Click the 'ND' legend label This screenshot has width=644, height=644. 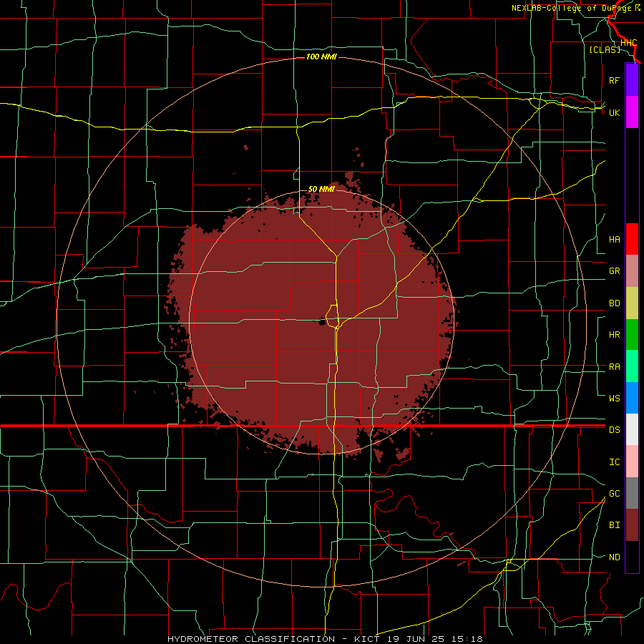[x=614, y=557]
